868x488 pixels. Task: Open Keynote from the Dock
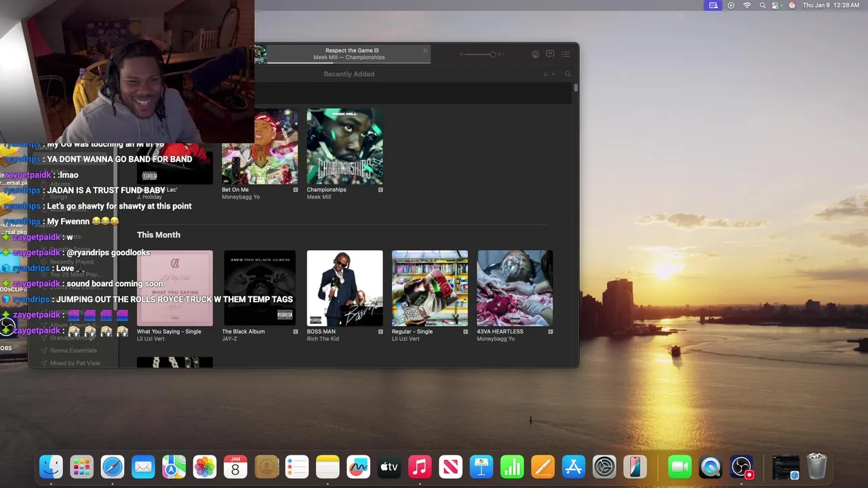(481, 466)
